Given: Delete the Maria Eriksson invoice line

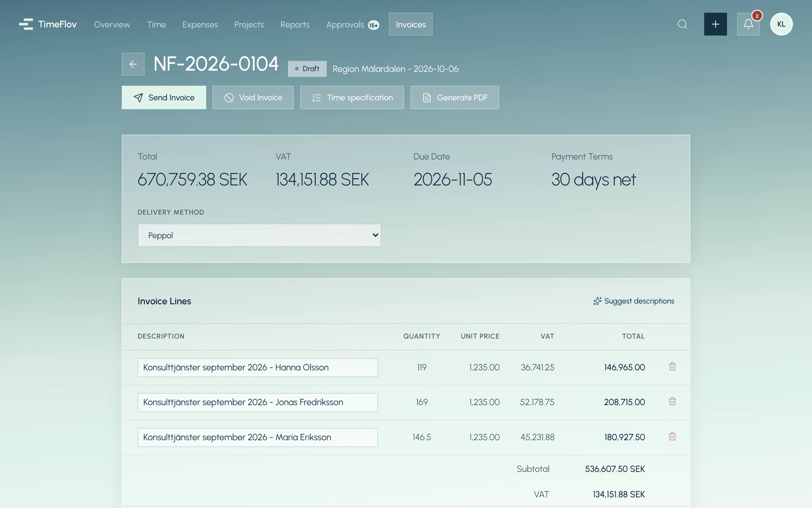Looking at the screenshot, I should tap(672, 437).
